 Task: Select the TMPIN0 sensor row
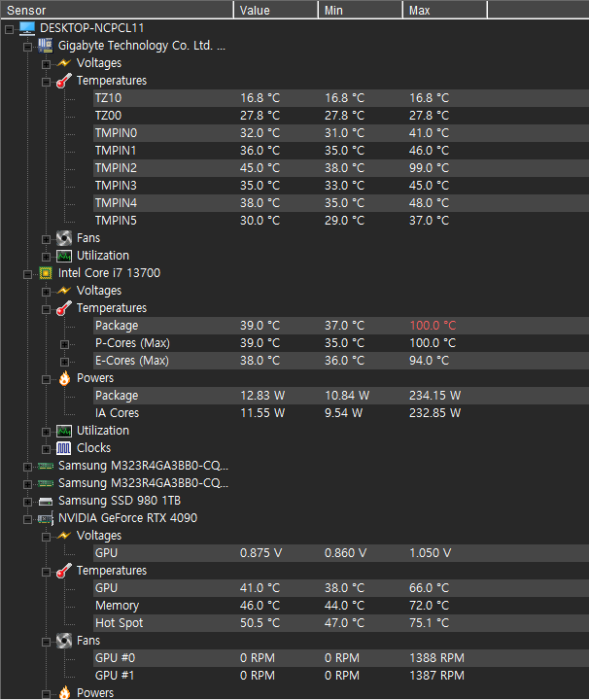coord(341,133)
